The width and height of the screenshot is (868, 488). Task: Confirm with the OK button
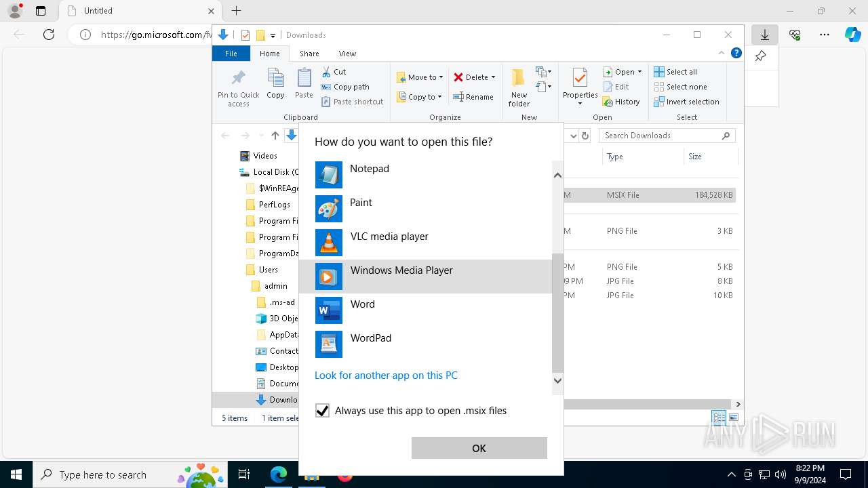pos(479,448)
